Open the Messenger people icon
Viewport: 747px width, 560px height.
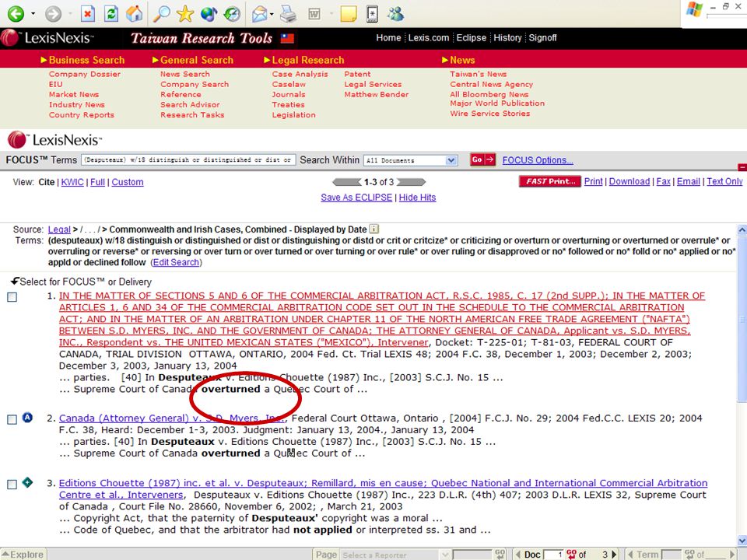[x=395, y=14]
